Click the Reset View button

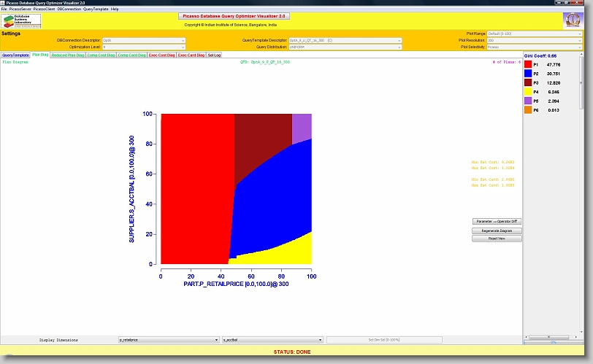pyautogui.click(x=497, y=239)
